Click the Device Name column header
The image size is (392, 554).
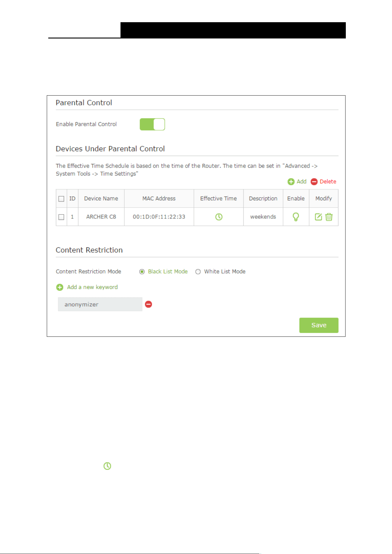click(101, 199)
